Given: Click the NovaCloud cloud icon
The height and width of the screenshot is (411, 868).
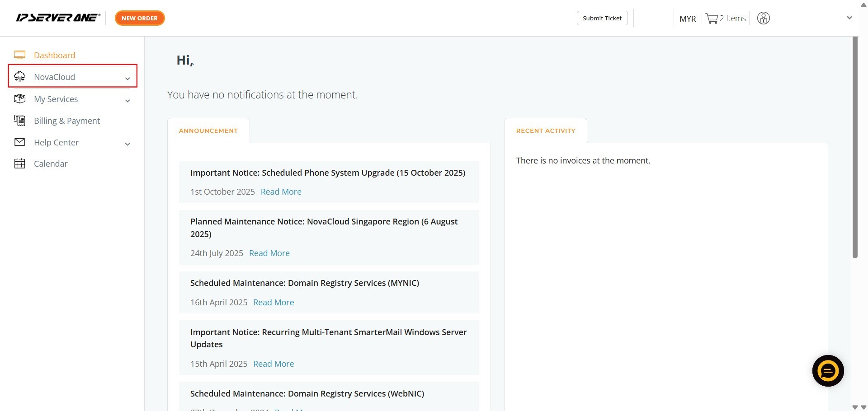Looking at the screenshot, I should (19, 77).
